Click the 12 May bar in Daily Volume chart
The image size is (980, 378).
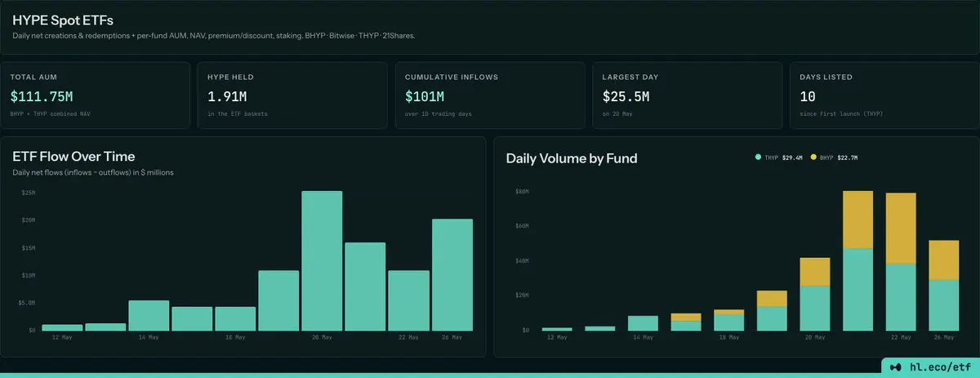(557, 329)
